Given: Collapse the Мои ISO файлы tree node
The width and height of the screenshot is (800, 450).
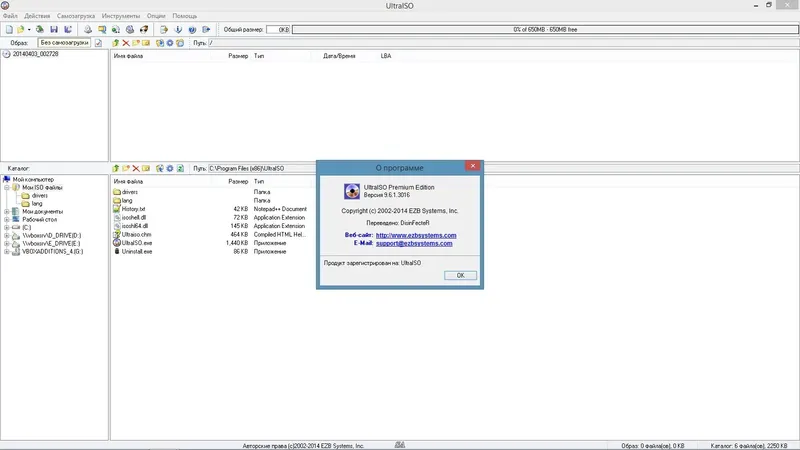Looking at the screenshot, I should point(7,188).
